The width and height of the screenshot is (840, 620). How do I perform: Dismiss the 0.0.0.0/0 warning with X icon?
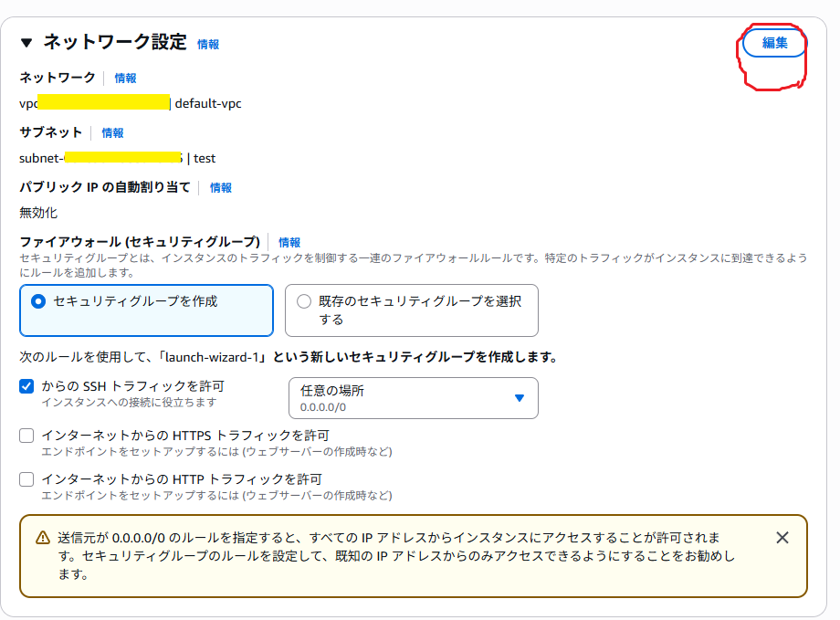(x=782, y=538)
